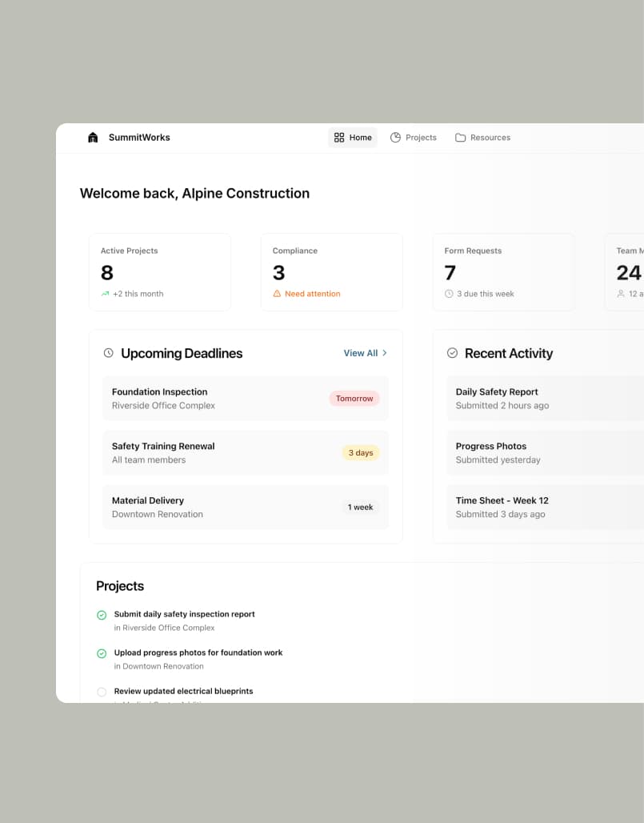Click the Projects pie chart icon
Image resolution: width=644 pixels, height=823 pixels.
[x=395, y=138]
